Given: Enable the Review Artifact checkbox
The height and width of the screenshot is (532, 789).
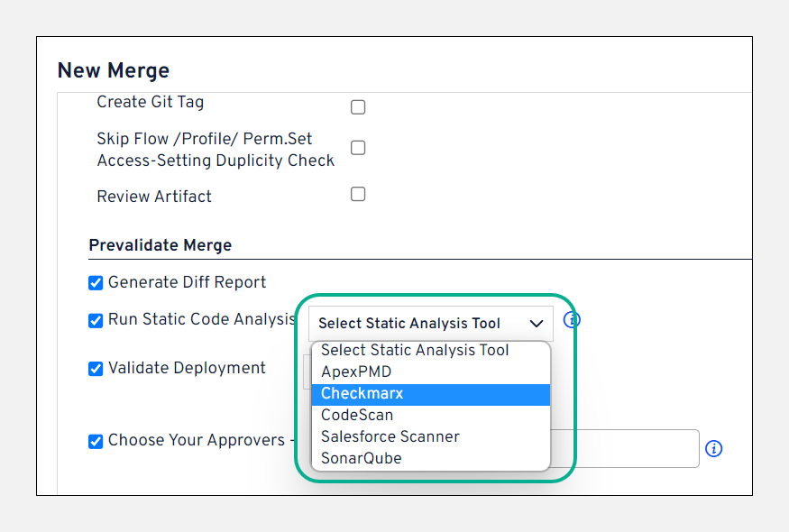Looking at the screenshot, I should pyautogui.click(x=358, y=193).
